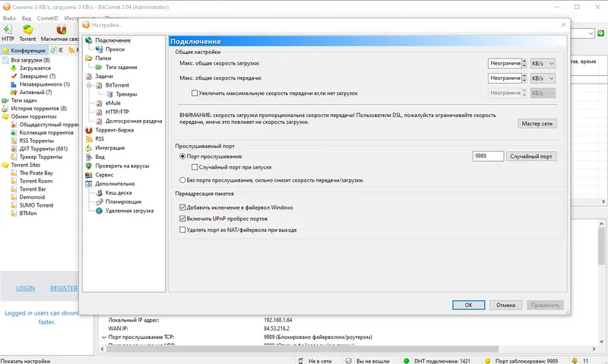Click the Загружается green arrow icon
This screenshot has width=608, height=364.
(14, 68)
